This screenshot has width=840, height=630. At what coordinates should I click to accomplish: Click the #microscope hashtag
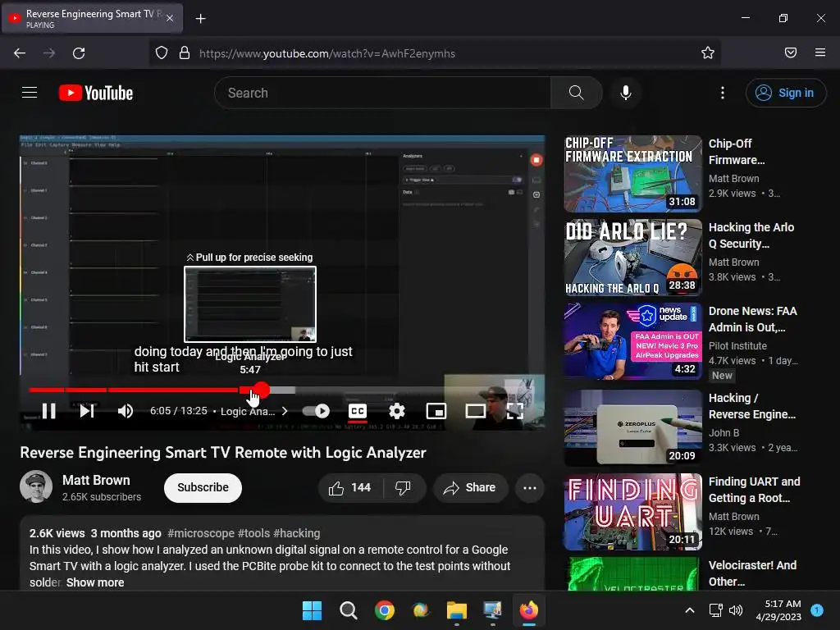(x=201, y=533)
